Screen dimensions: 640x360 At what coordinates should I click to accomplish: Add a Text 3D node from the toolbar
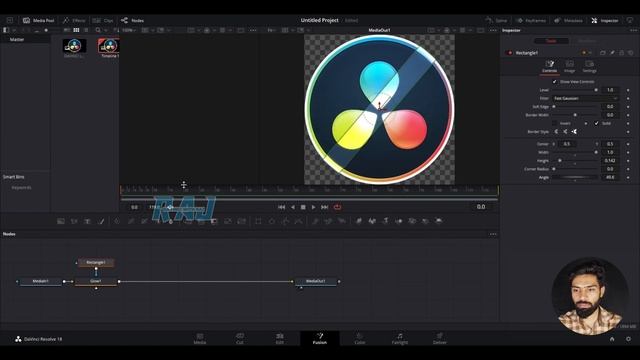click(x=386, y=221)
